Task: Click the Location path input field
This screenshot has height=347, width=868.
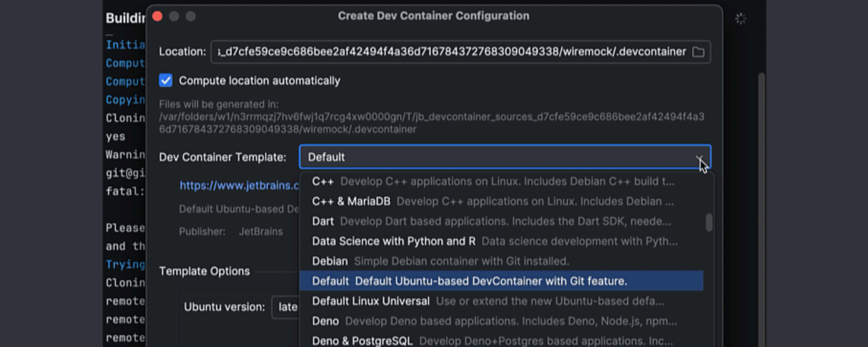Action: pos(451,52)
